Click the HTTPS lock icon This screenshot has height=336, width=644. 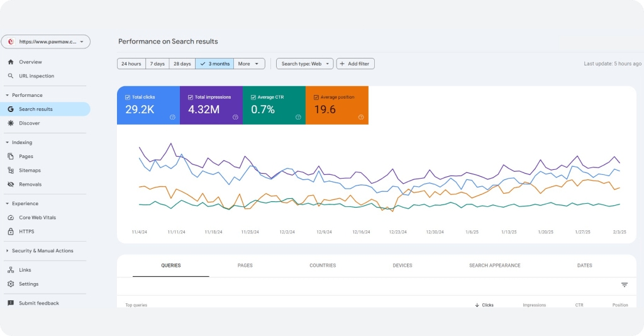click(x=11, y=232)
